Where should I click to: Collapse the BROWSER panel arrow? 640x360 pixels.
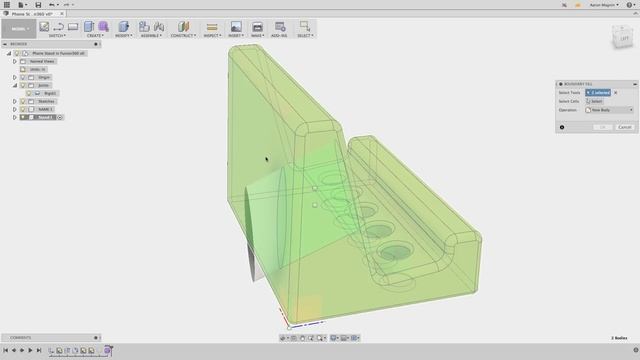pos(5,44)
